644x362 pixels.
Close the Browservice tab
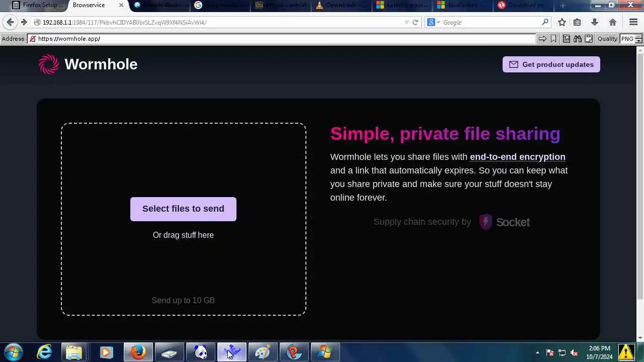click(x=121, y=5)
